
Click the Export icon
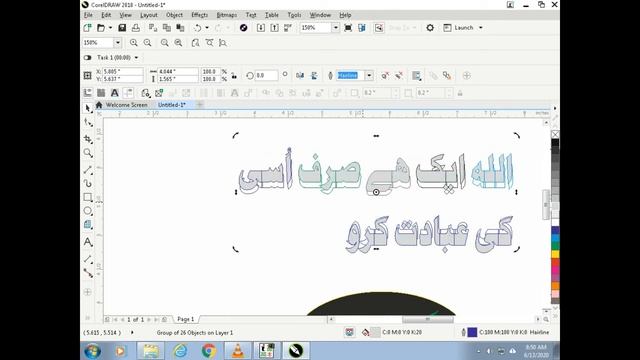(x=275, y=28)
